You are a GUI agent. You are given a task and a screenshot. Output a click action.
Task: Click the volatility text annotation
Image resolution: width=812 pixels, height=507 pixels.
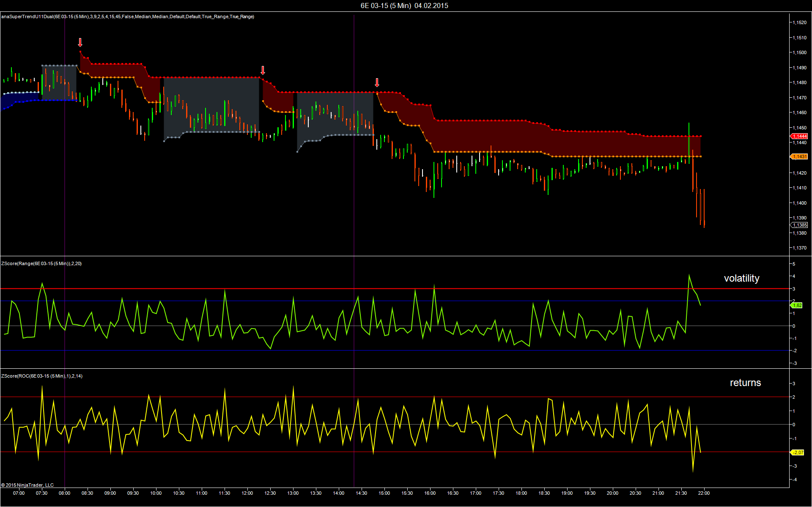[x=741, y=278]
